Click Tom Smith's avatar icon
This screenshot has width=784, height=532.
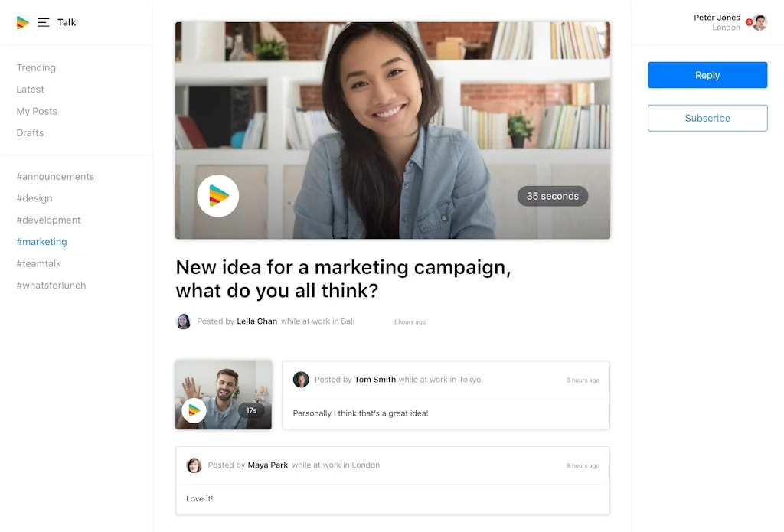301,380
